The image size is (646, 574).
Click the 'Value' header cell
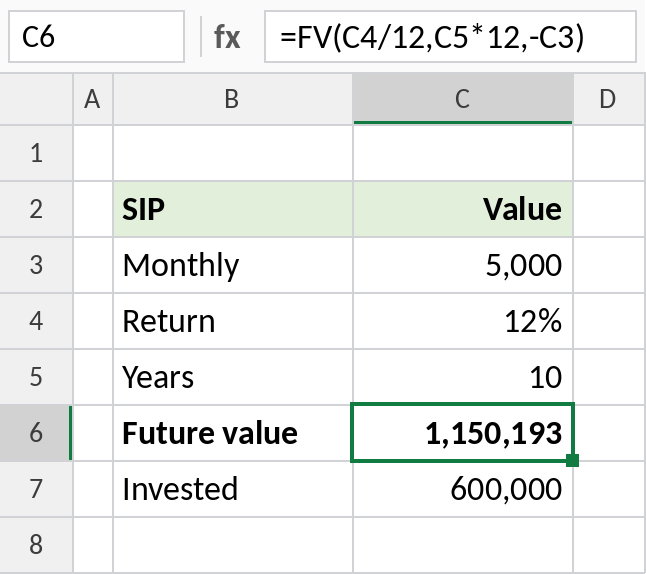463,209
